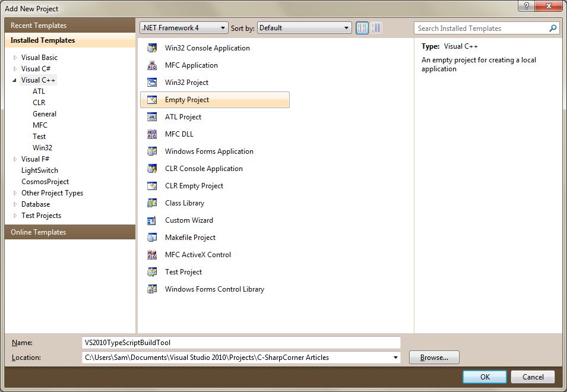This screenshot has height=392, width=567.
Task: Select the 'Win32 Console Application' label
Action: click(x=207, y=48)
